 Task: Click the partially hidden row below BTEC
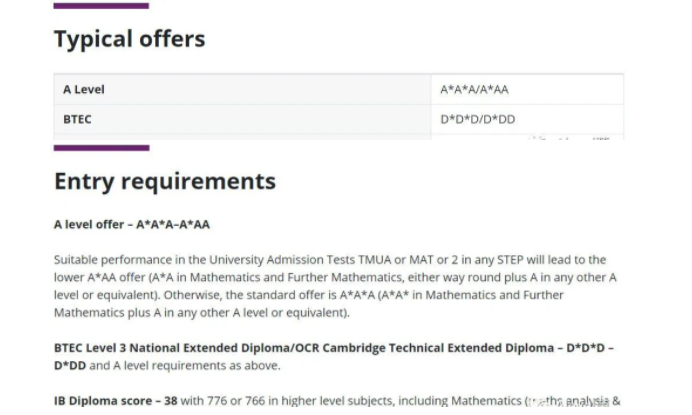tap(338, 137)
